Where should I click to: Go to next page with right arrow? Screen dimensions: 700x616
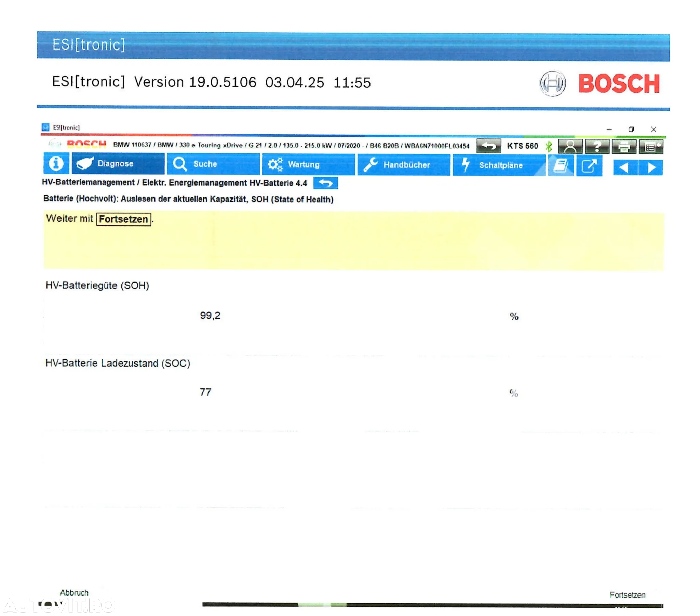pyautogui.click(x=651, y=167)
